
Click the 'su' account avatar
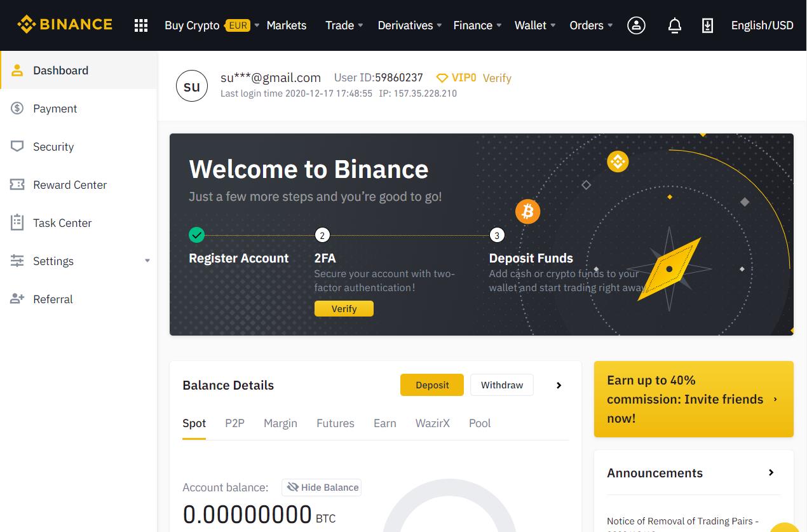pyautogui.click(x=192, y=86)
